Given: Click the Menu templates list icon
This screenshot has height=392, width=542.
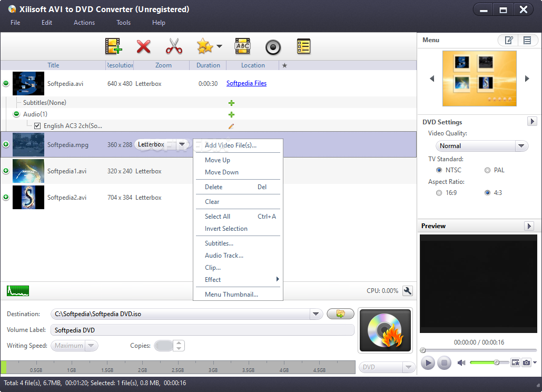Looking at the screenshot, I should tap(527, 41).
